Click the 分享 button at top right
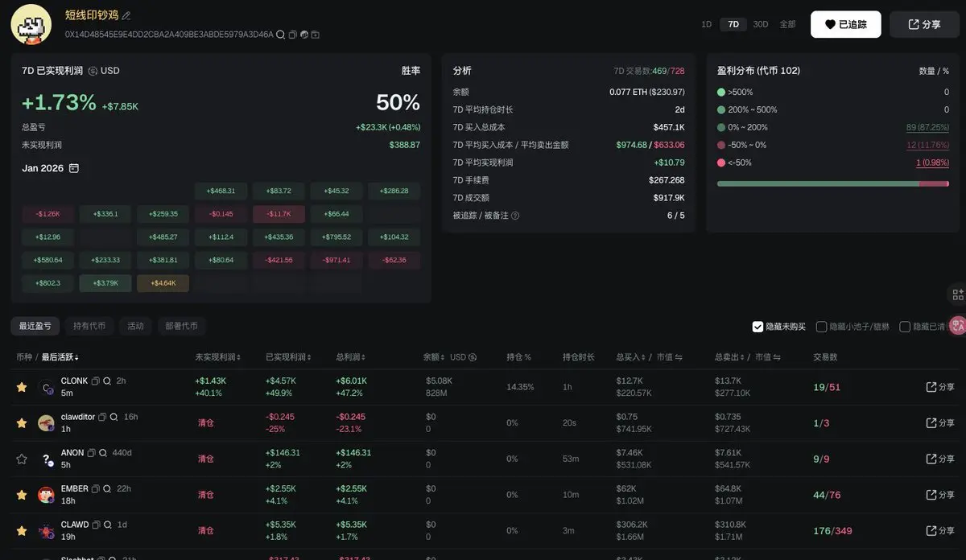This screenshot has height=560, width=966. pos(924,24)
